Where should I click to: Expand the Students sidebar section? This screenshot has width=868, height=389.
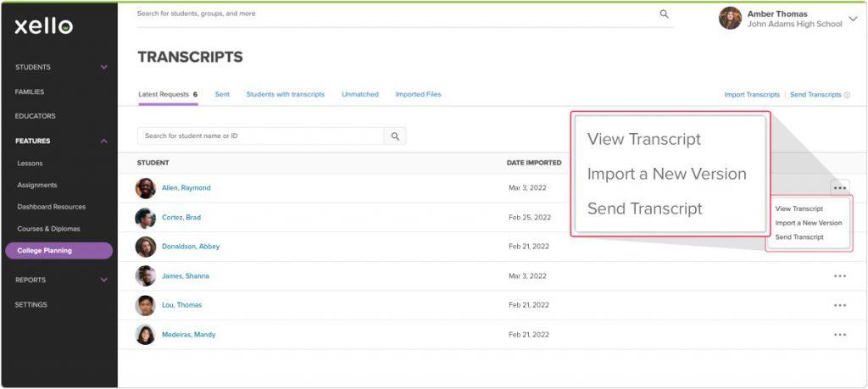(x=104, y=67)
